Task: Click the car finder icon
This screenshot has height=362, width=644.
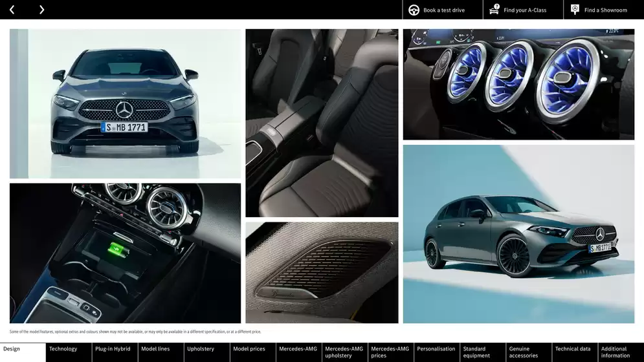Action: pos(494,10)
